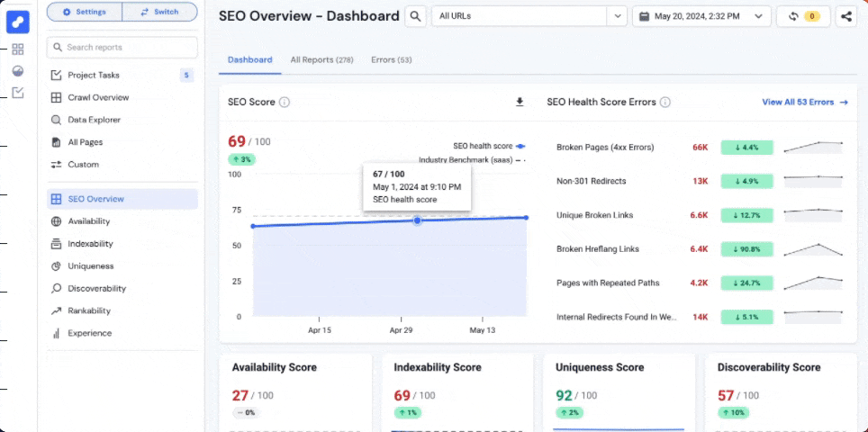The image size is (868, 432).
Task: Click the SEO Score info icon
Action: [284, 103]
